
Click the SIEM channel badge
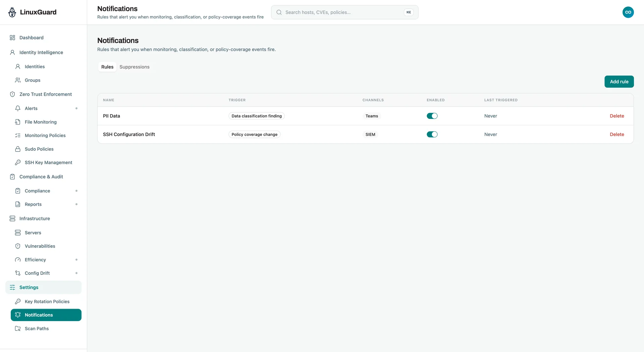370,134
